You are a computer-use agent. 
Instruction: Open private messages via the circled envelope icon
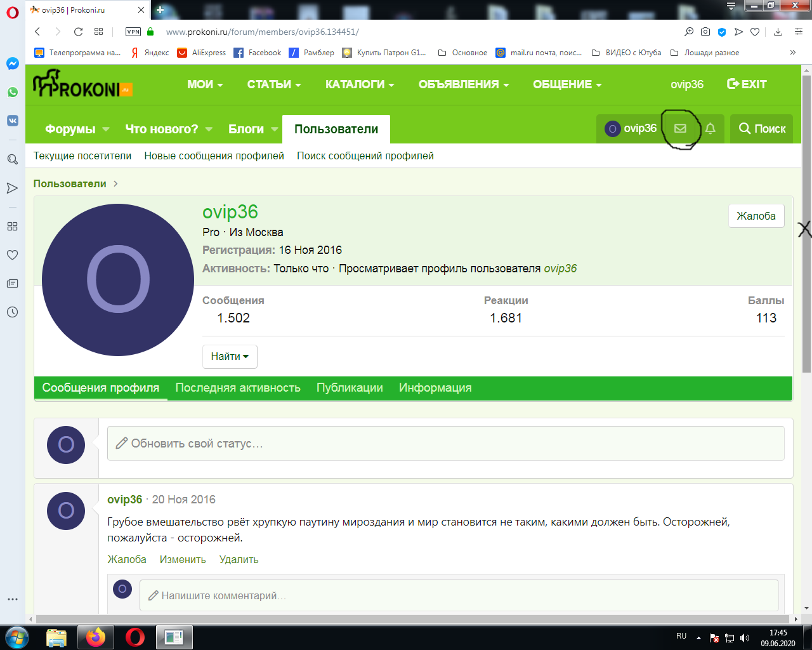pyautogui.click(x=679, y=128)
